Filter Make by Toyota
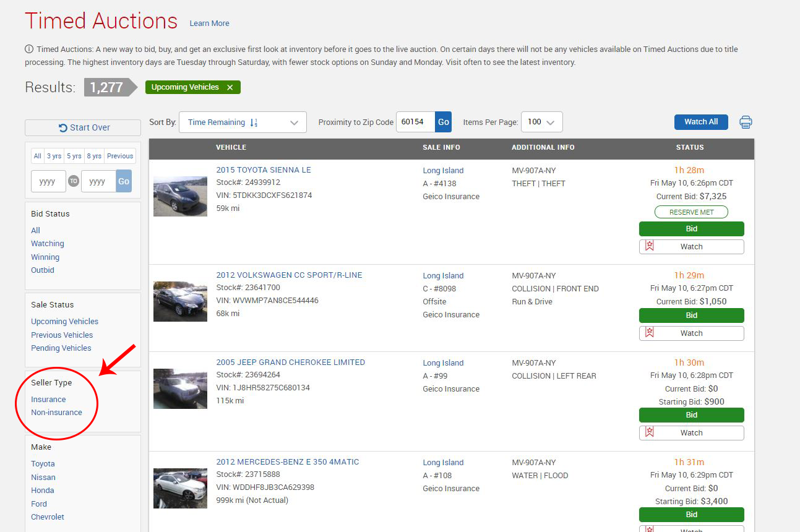This screenshot has height=532, width=800. tap(43, 464)
